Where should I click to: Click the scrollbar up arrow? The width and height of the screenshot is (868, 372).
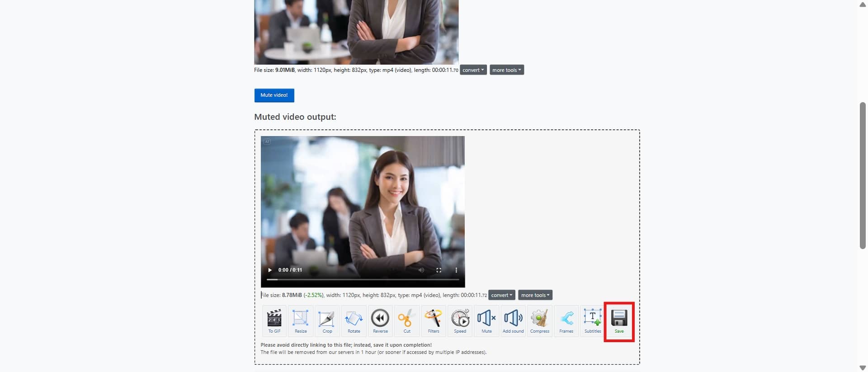click(x=863, y=5)
